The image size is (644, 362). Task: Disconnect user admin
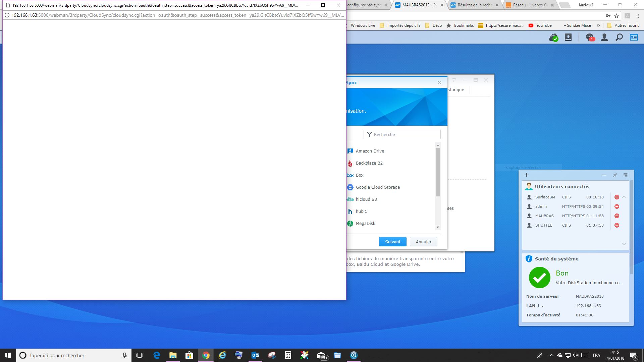pyautogui.click(x=616, y=206)
